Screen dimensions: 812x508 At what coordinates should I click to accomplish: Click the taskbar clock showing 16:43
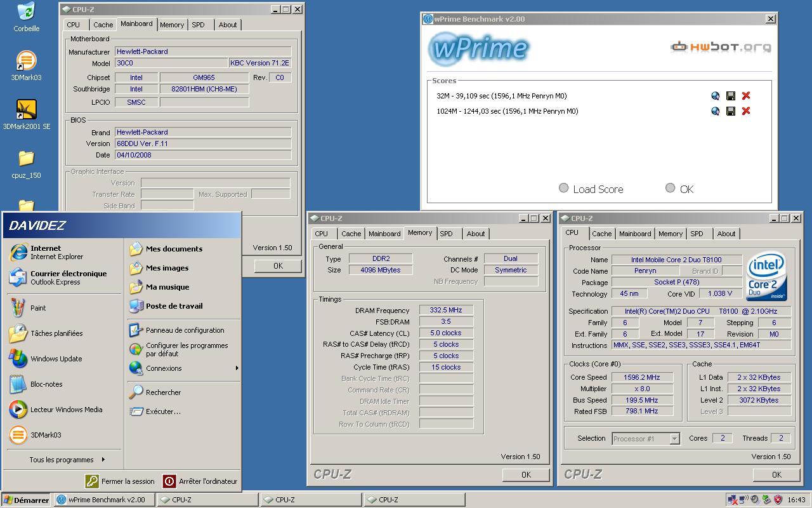tap(796, 500)
